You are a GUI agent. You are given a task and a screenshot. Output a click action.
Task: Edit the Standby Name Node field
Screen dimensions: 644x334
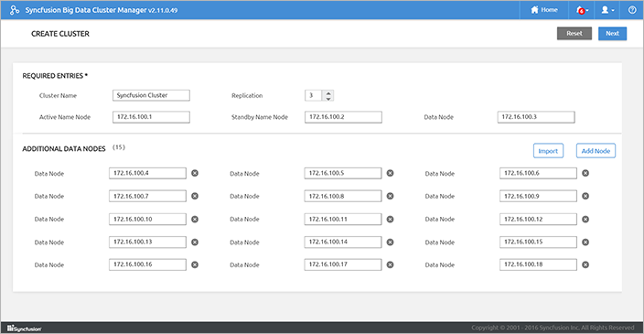coord(343,117)
